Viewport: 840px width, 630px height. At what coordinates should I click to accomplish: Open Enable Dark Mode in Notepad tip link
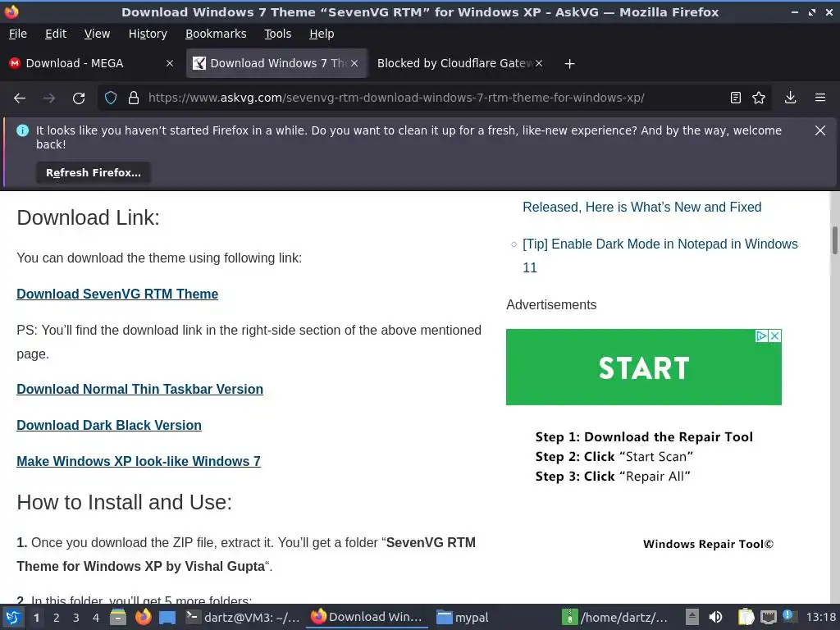pyautogui.click(x=660, y=256)
